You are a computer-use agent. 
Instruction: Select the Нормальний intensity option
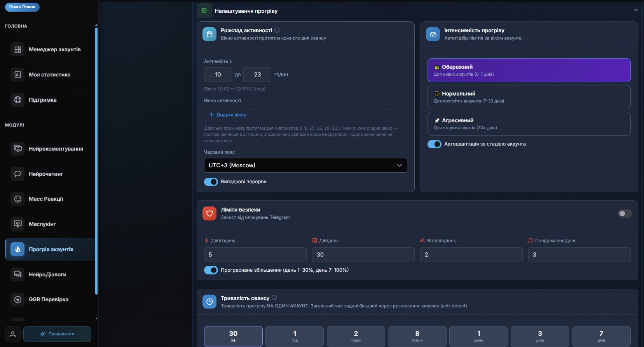click(x=529, y=97)
